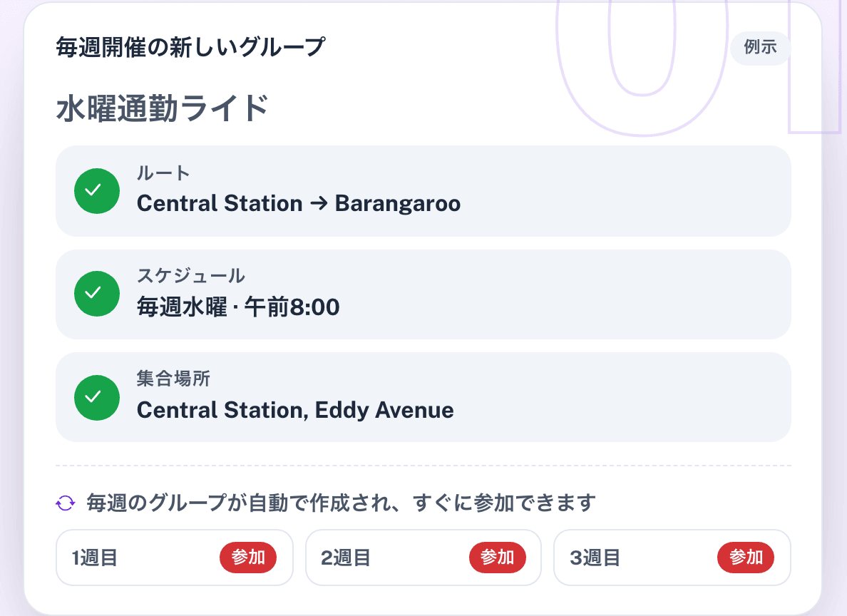Open the Central Station → Barangaroo route row
Screen dimensions: 847x616
pyautogui.click(x=423, y=191)
